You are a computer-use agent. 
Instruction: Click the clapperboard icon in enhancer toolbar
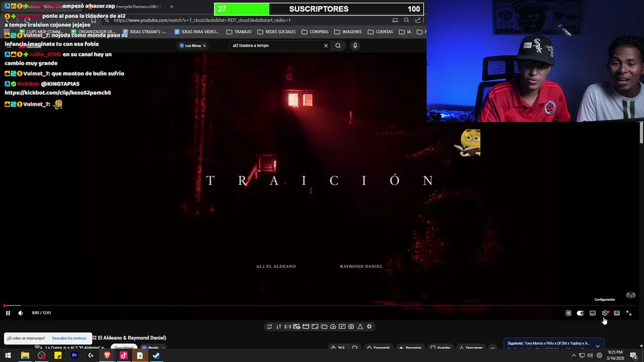(x=306, y=327)
